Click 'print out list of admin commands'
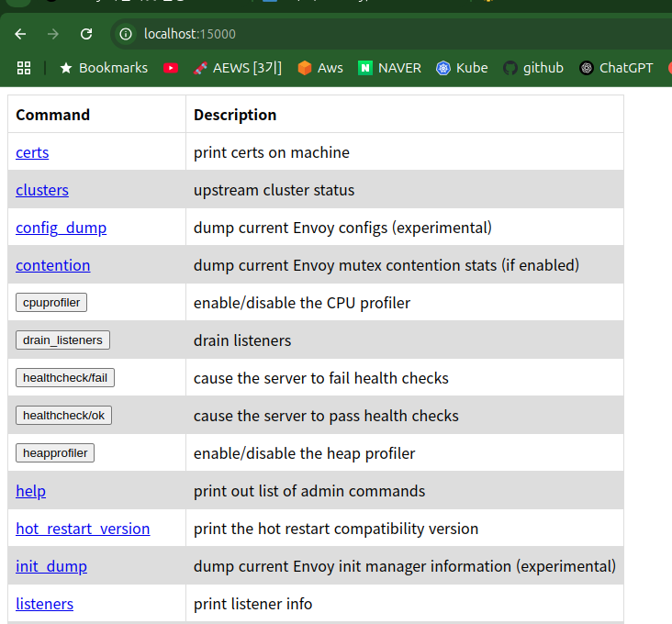The width and height of the screenshot is (672, 624). (x=309, y=491)
